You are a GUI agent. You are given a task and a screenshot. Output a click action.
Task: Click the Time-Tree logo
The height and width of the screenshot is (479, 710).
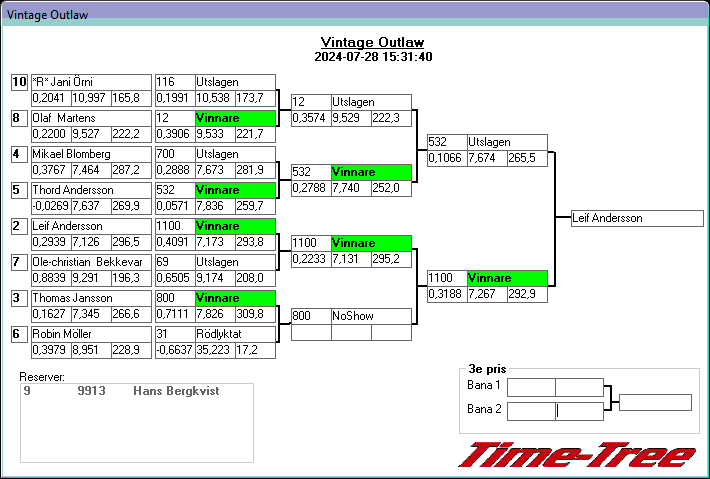(577, 454)
